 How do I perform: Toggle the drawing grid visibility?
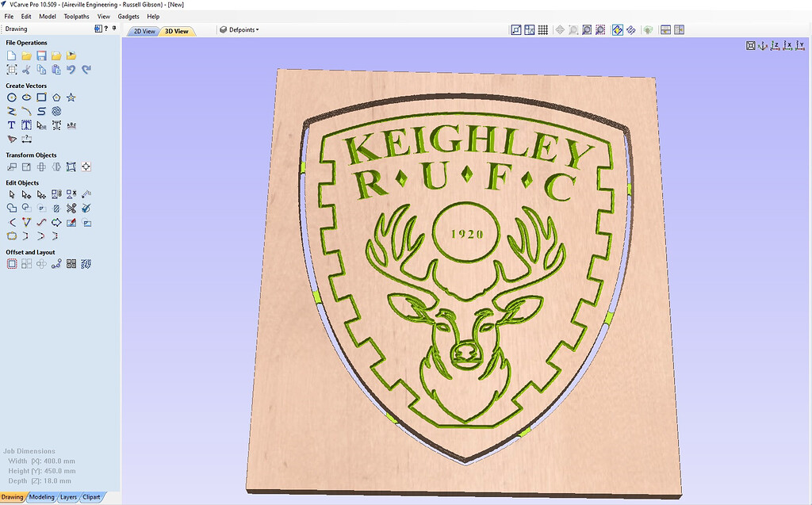click(x=544, y=29)
